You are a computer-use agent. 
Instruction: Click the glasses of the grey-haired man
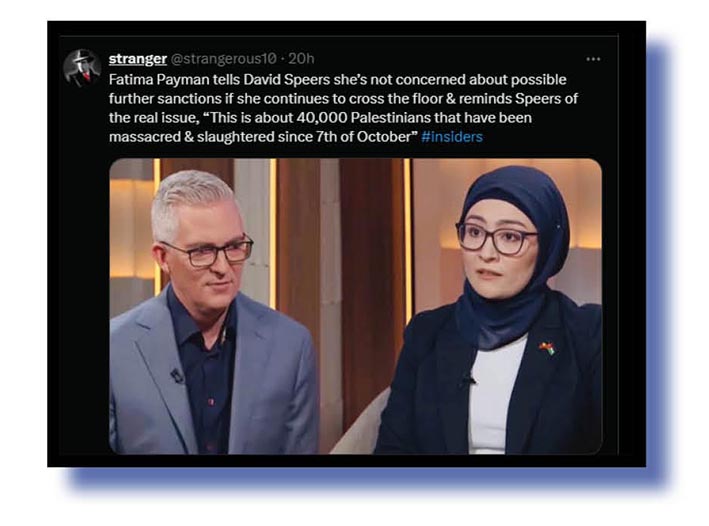[208, 253]
